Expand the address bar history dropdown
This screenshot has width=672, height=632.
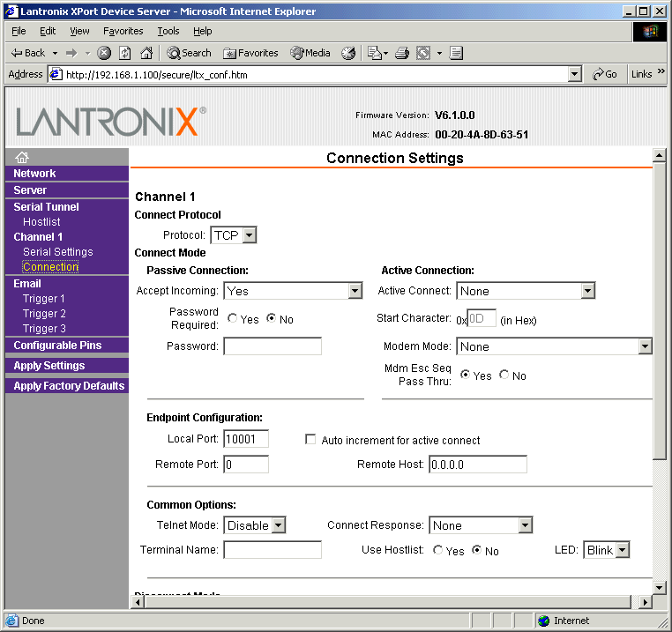tap(575, 75)
